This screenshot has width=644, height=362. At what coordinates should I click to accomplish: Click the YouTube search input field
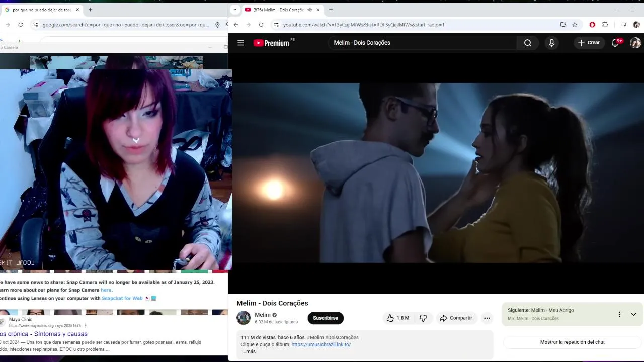(423, 43)
